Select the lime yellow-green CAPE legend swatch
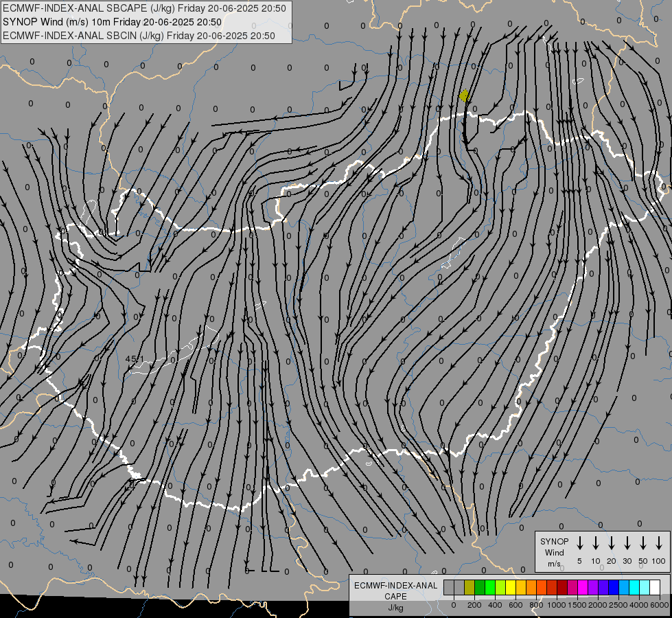672x618 pixels. [x=500, y=588]
